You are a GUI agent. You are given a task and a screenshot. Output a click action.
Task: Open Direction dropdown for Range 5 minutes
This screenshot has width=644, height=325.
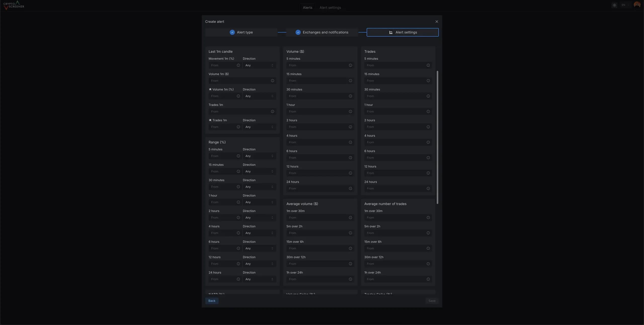pos(259,156)
